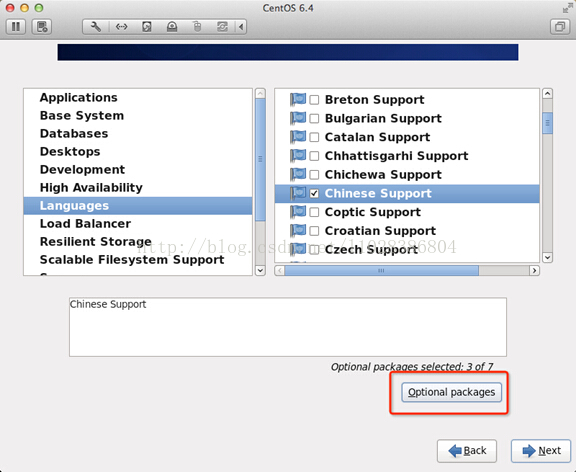Screen dimensions: 576x472
Task: Select the Desktops category
Action: (70, 151)
